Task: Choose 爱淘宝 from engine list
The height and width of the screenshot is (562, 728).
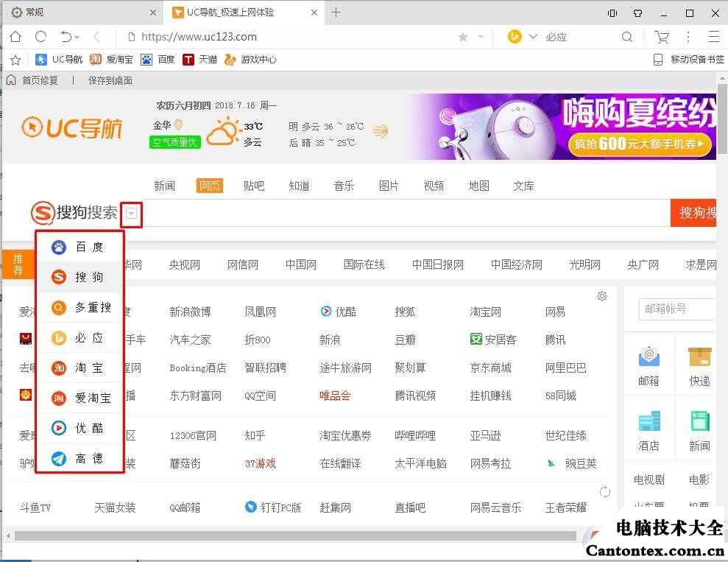Action: pyautogui.click(x=79, y=398)
